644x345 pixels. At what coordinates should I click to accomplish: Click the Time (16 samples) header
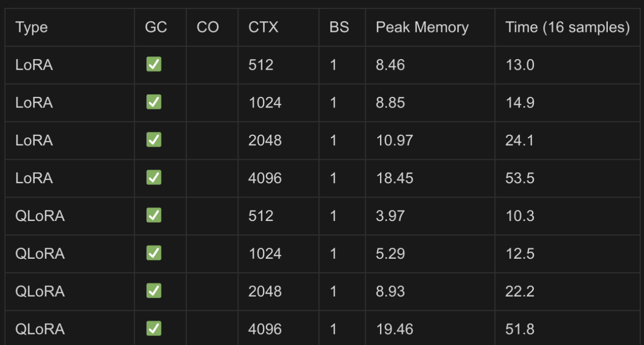[567, 27]
